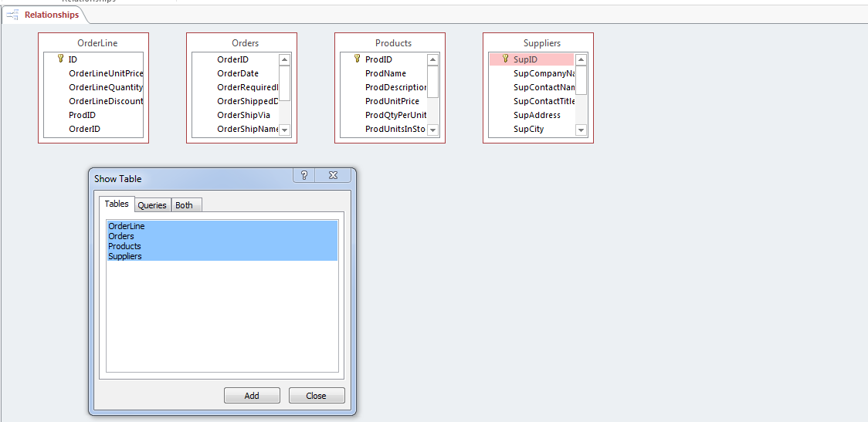Click the Show Table help question button
Image resolution: width=868 pixels, height=422 pixels.
[x=303, y=176]
